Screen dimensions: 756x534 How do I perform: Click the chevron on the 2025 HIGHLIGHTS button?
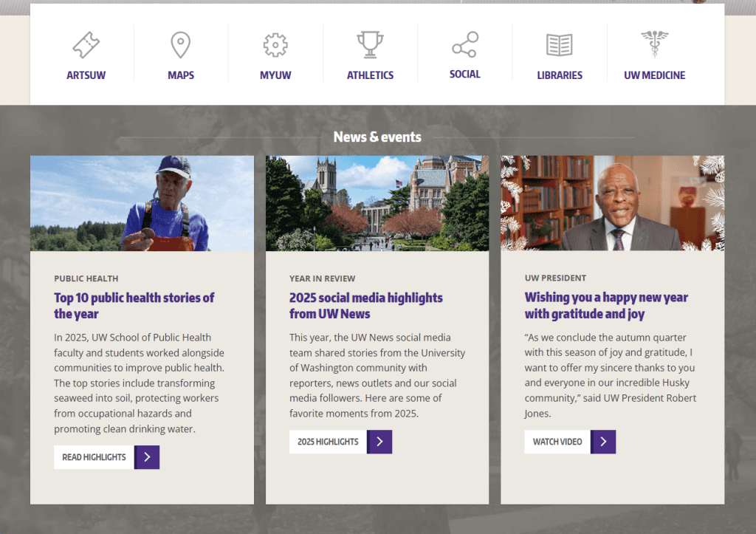coord(379,442)
